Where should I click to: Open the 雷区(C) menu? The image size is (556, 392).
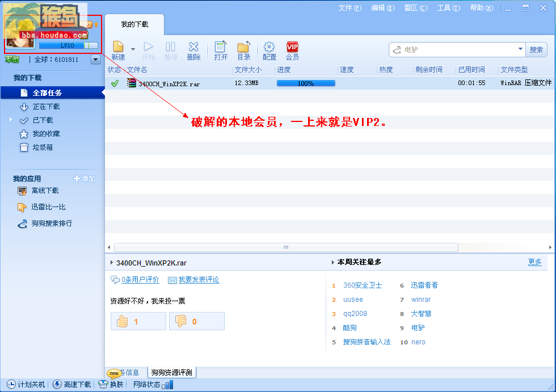(415, 8)
